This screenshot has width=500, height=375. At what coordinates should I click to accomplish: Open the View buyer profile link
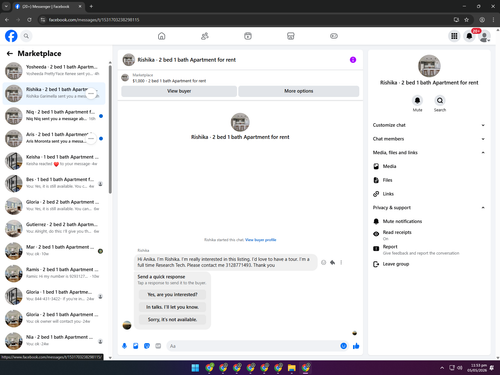coord(261,240)
